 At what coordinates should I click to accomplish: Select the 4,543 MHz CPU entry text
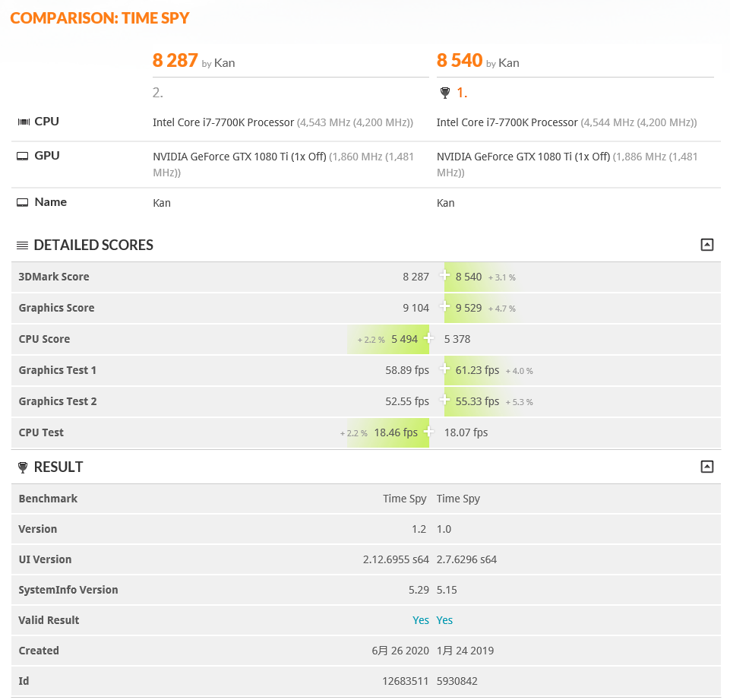283,122
